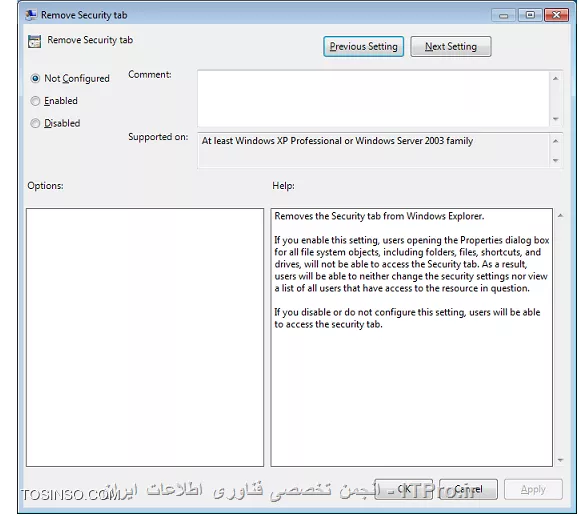Click the policy setting icon beside the heading
This screenshot has height=516, width=579.
(x=35, y=41)
